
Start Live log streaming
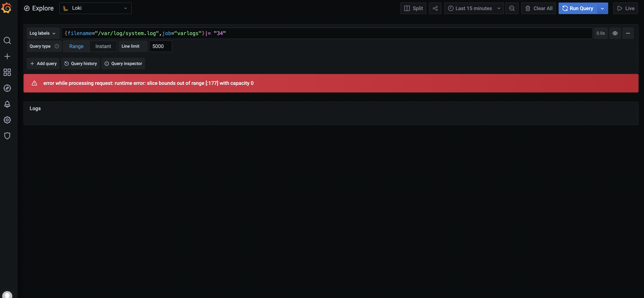click(x=626, y=8)
